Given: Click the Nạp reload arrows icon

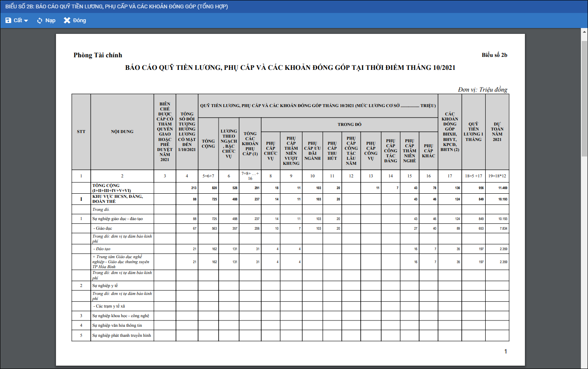Looking at the screenshot, I should click(x=40, y=20).
